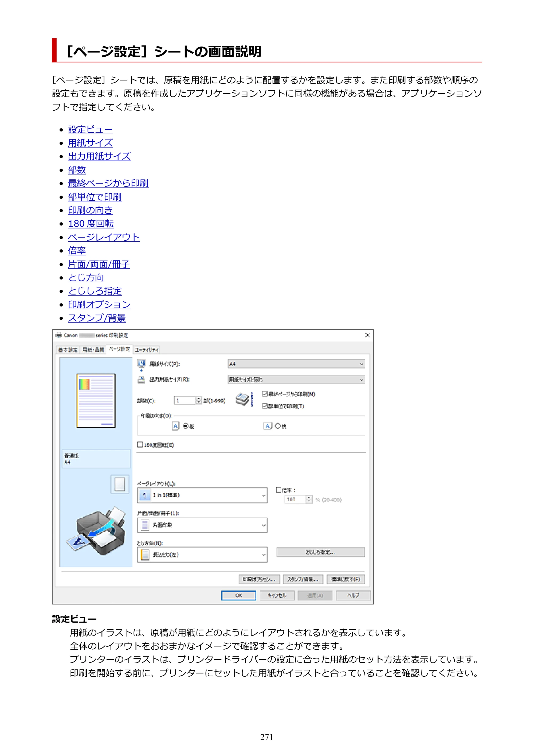The width and height of the screenshot is (534, 756).
Task: Select 横 orientation radio button
Action: tap(278, 426)
